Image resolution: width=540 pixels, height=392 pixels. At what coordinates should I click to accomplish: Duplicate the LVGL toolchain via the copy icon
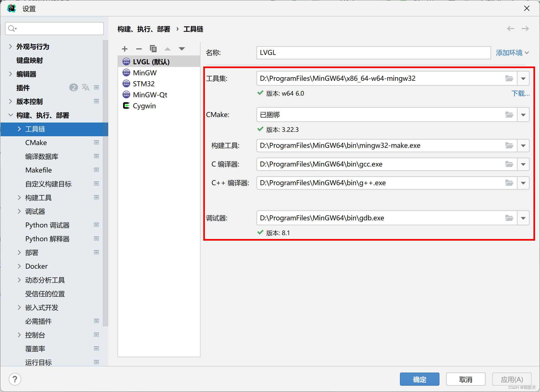pyautogui.click(x=153, y=49)
